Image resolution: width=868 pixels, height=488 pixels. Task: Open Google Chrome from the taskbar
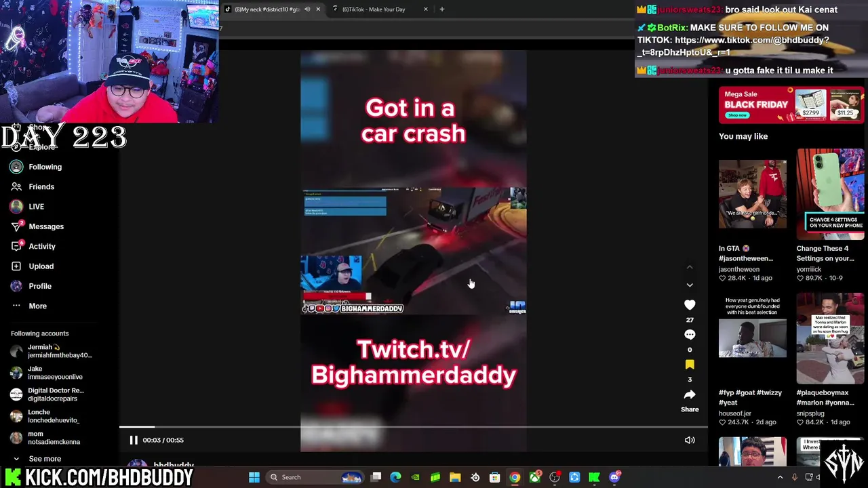coord(515,477)
